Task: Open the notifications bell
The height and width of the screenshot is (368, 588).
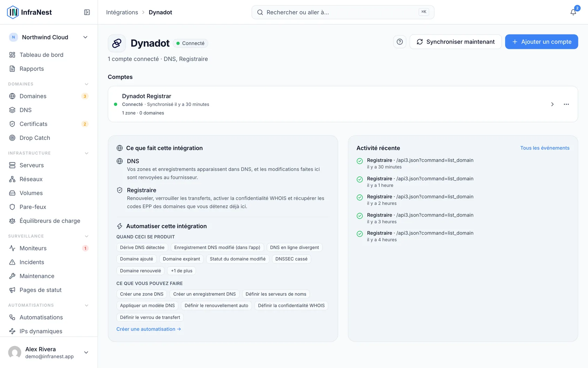Action: tap(573, 12)
